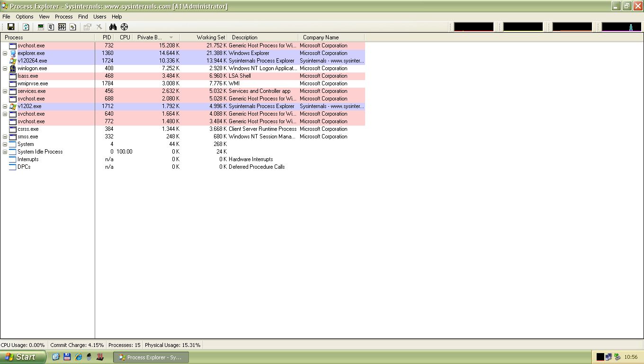Select the csrss.exe process row
Image resolution: width=644 pixels, height=364 pixels.
coord(183,129)
